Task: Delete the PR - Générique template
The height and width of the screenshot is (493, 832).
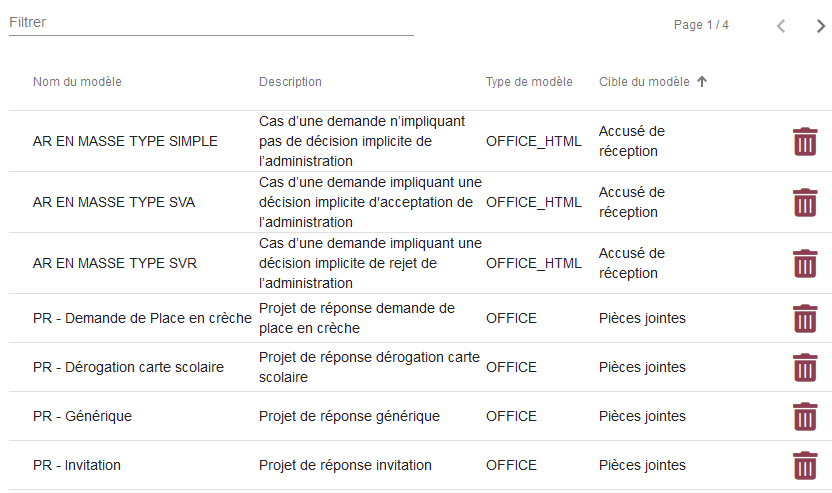Action: [804, 417]
